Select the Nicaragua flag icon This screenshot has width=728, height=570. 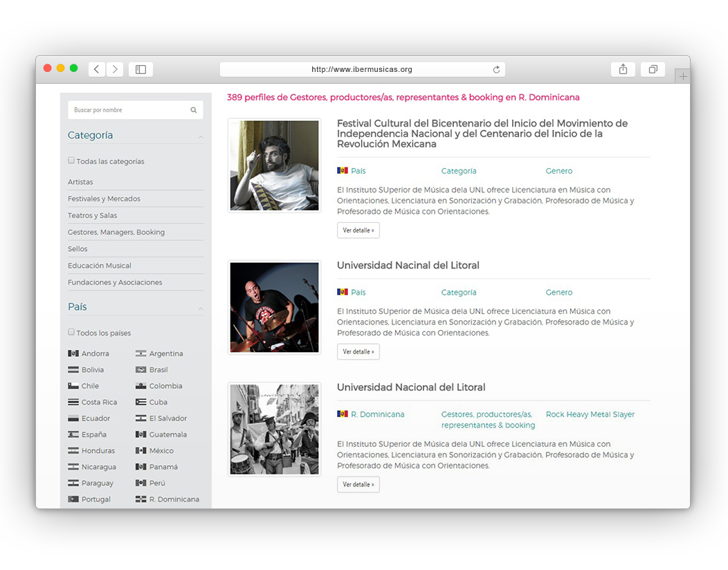click(73, 467)
